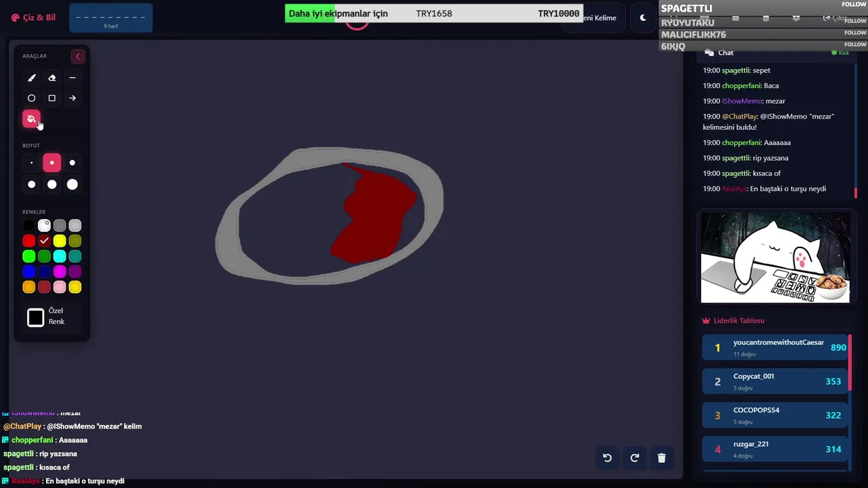The height and width of the screenshot is (488, 868).
Task: Choose the highlighted second brush size
Action: (x=52, y=163)
